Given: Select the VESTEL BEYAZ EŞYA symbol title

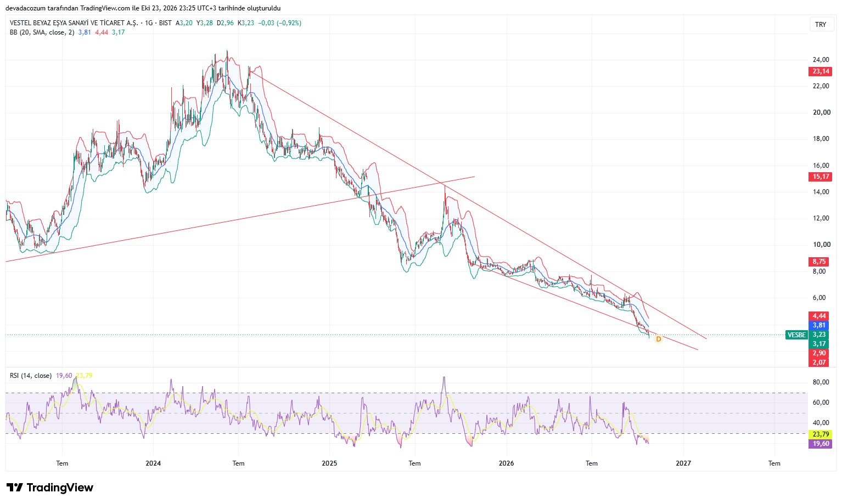Looking at the screenshot, I should (74, 23).
